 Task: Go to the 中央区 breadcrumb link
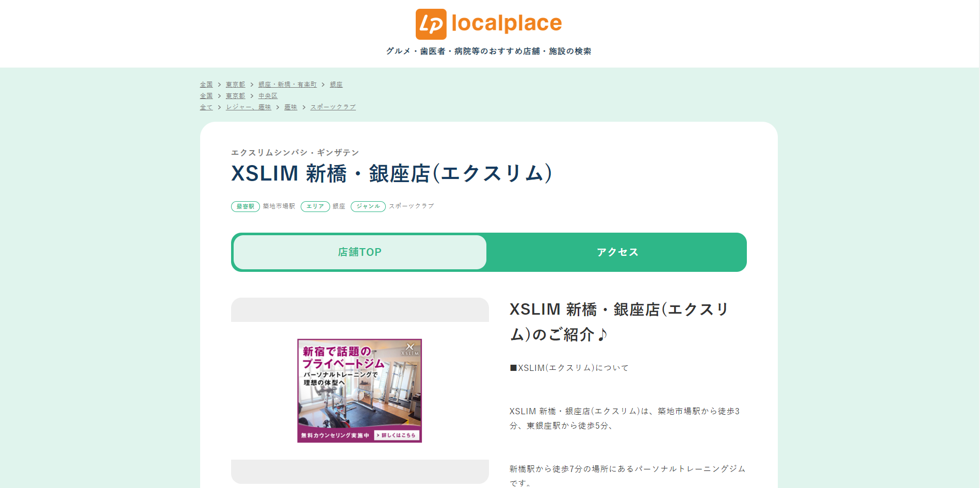[268, 96]
